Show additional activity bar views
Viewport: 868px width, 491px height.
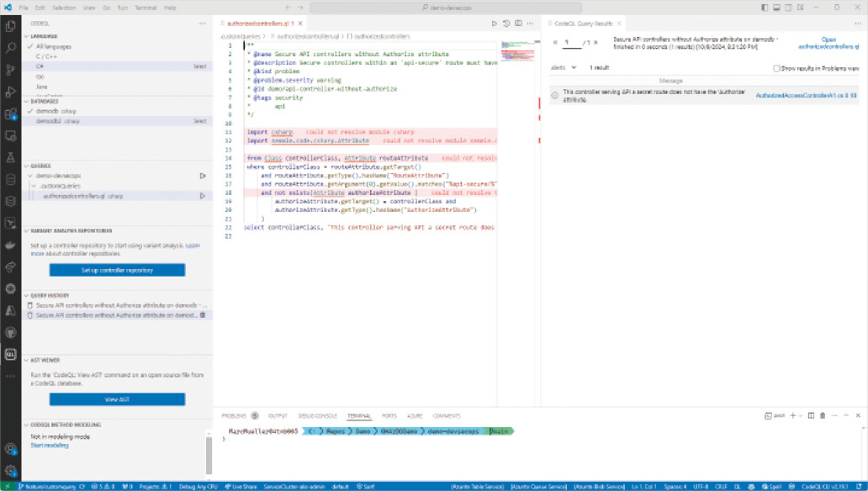click(10, 376)
